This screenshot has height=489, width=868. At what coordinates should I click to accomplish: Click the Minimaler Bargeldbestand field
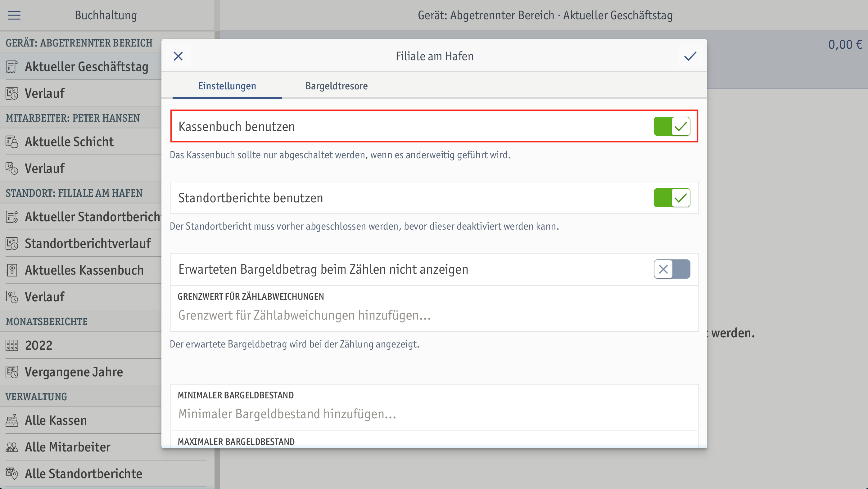tap(434, 407)
